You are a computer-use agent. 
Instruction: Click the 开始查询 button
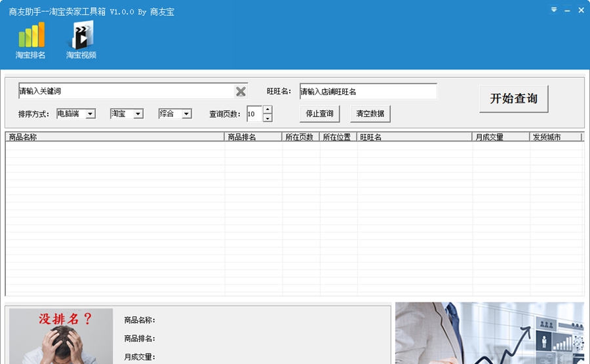[513, 99]
